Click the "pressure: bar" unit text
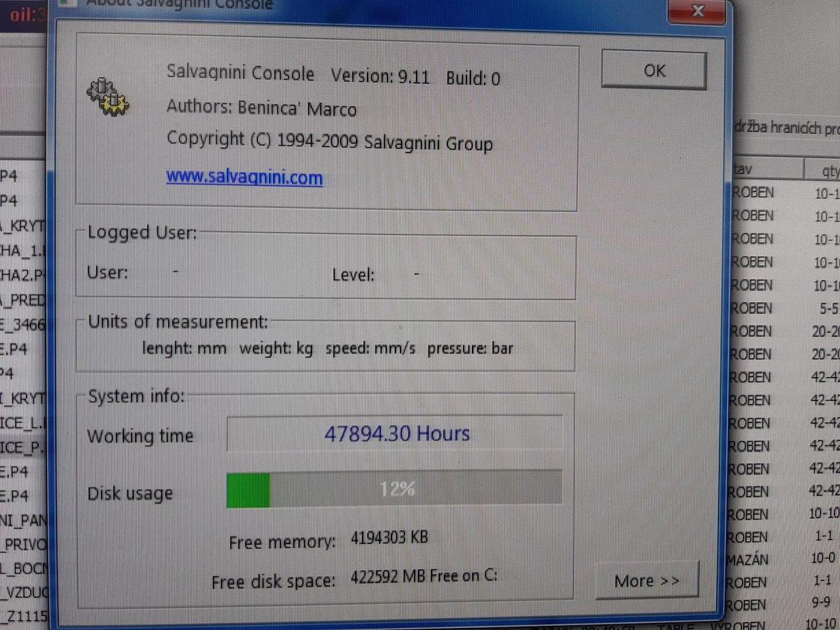The width and height of the screenshot is (840, 630). click(x=470, y=348)
